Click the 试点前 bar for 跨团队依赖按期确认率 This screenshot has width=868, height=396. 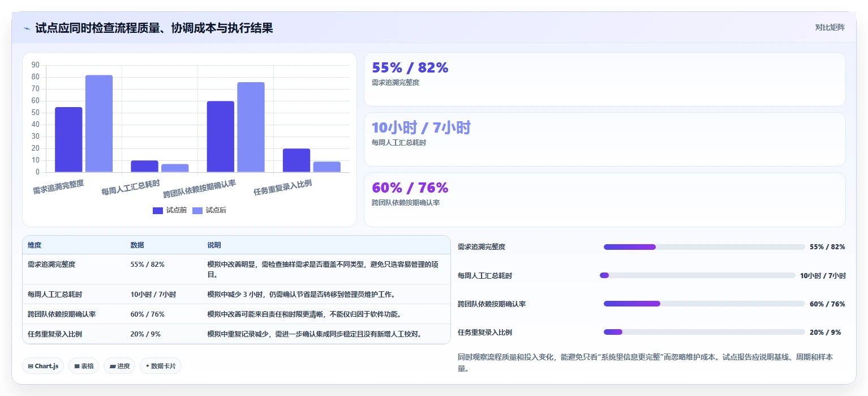(x=220, y=137)
